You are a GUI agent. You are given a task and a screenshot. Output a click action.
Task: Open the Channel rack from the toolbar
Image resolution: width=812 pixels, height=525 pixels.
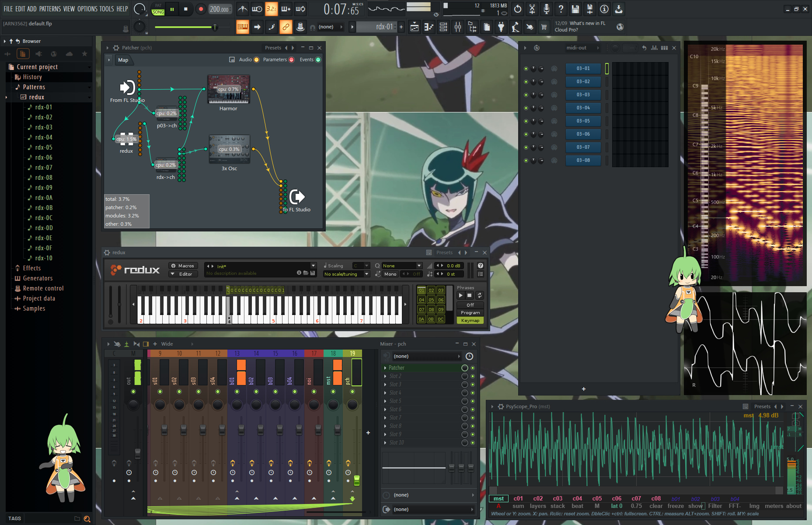pos(443,27)
